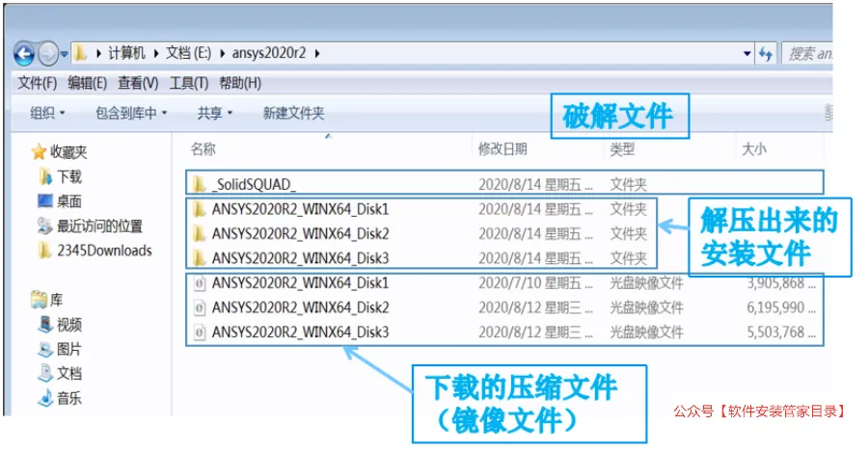Screen dimensions: 868x452
Task: Click the Forward navigation arrow button
Action: (48, 54)
